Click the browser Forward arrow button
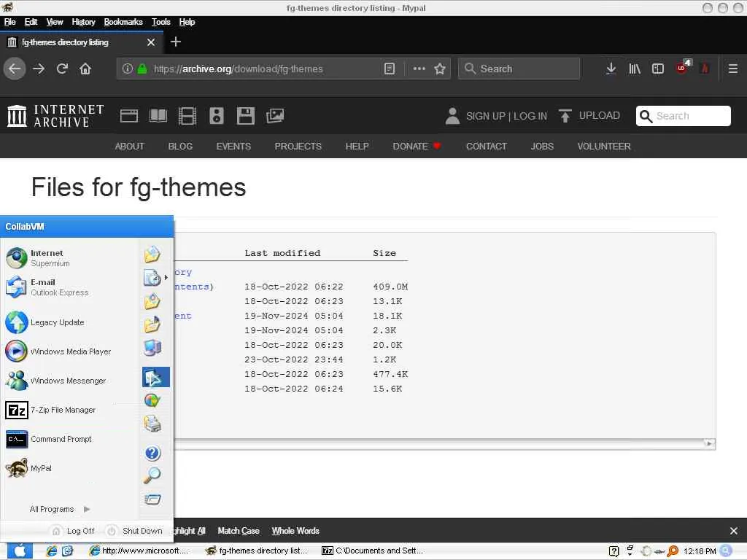This screenshot has width=747, height=560. pyautogui.click(x=39, y=69)
